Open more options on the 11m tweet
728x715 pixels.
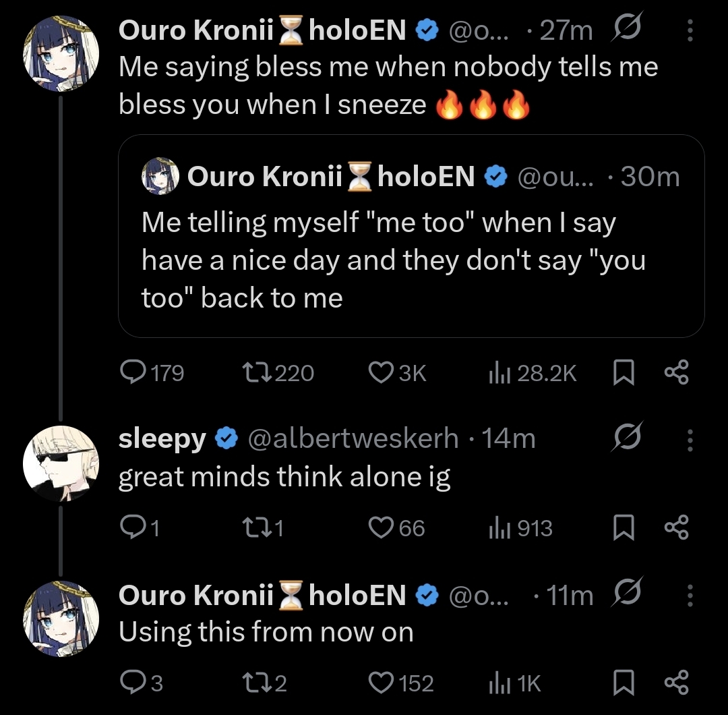[690, 596]
